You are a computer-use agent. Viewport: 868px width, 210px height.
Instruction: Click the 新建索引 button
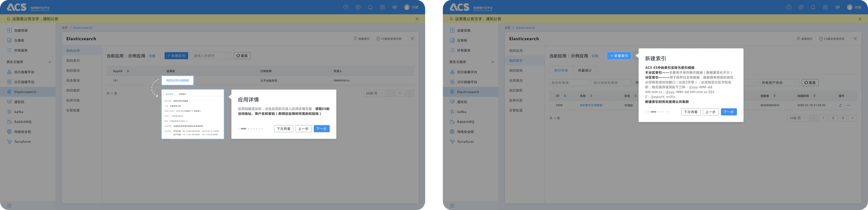click(619, 55)
